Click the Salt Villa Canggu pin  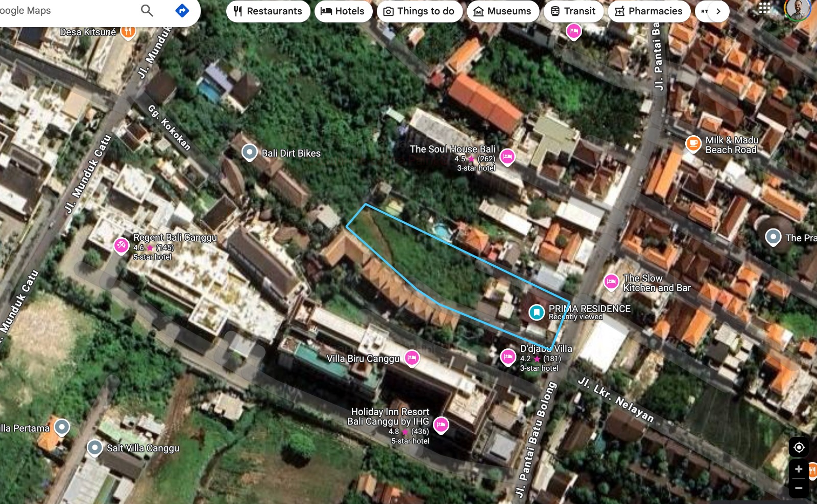click(x=94, y=448)
